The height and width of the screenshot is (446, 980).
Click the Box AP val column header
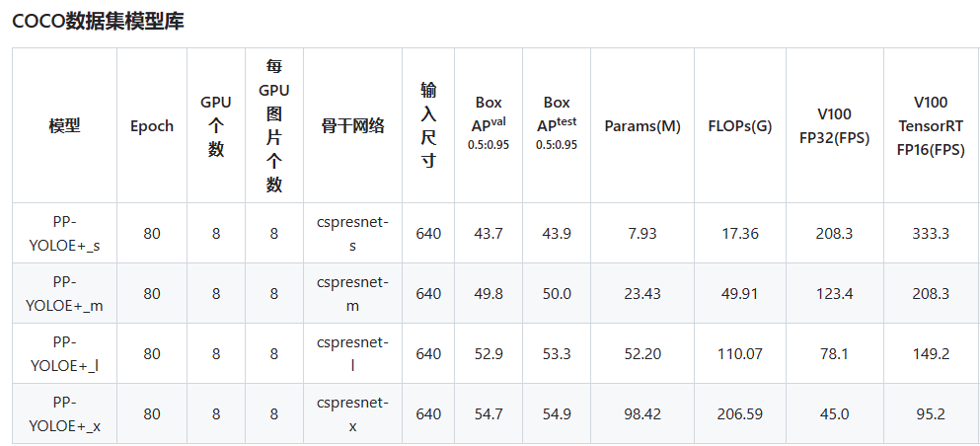[489, 125]
